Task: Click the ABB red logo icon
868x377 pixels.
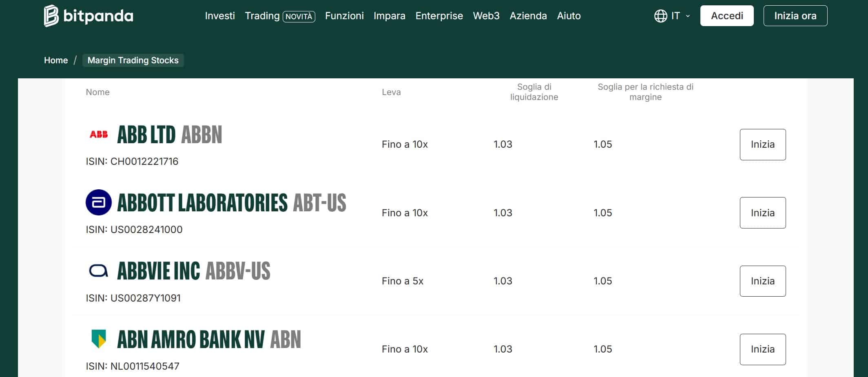Action: point(99,134)
